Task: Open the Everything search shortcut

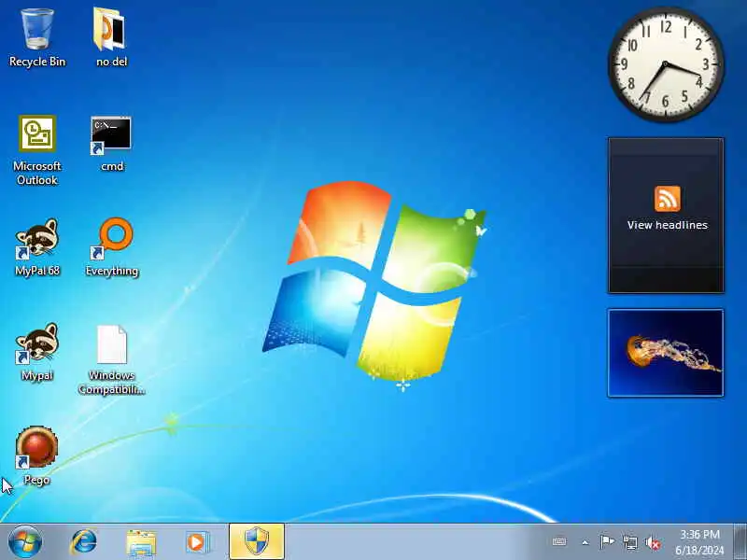Action: point(112,247)
